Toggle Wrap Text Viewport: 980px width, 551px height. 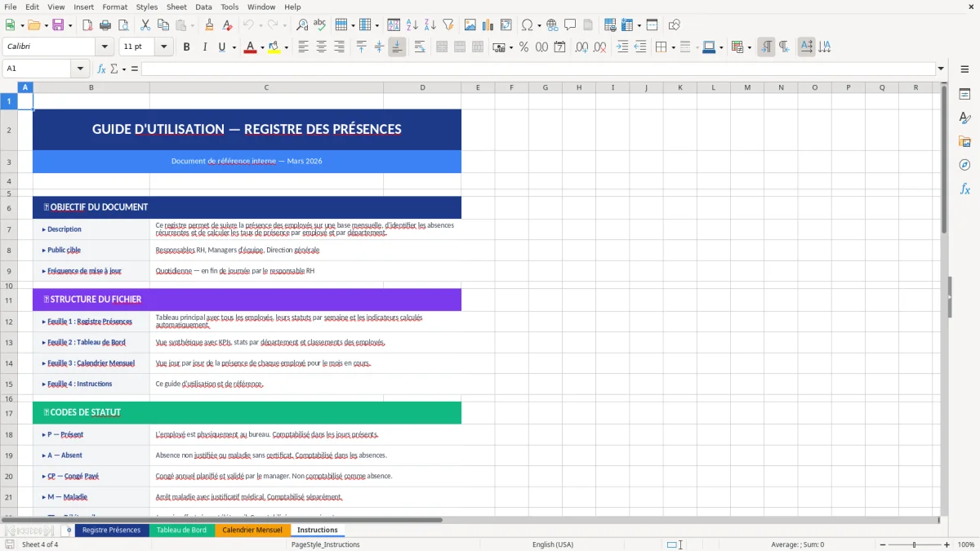click(420, 47)
